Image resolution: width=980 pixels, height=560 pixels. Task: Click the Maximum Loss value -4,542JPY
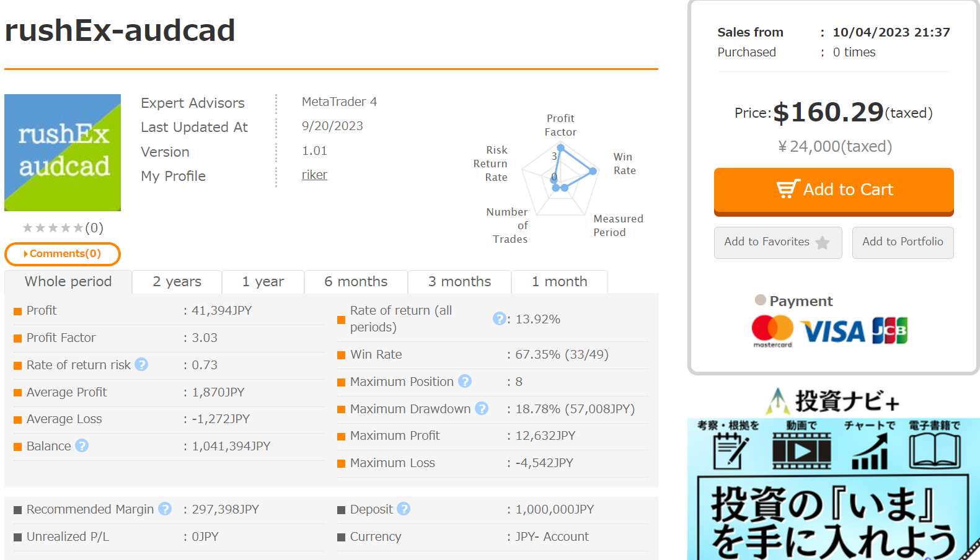click(544, 463)
